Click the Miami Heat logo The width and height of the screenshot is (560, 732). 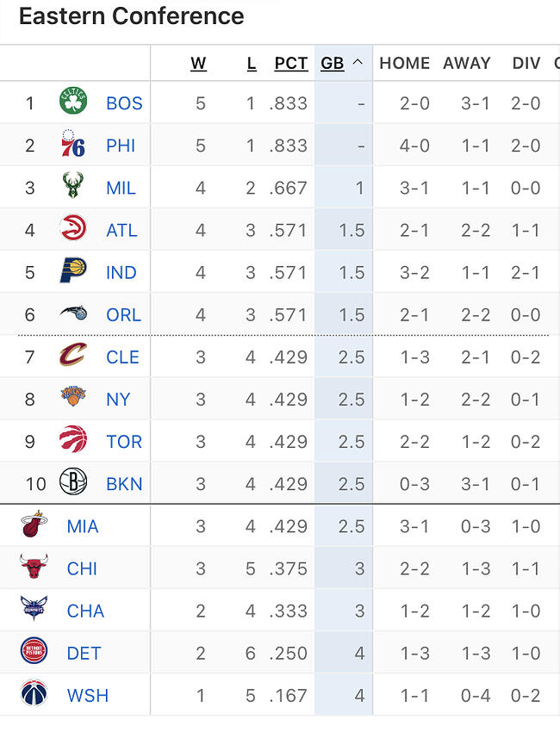[x=34, y=525]
